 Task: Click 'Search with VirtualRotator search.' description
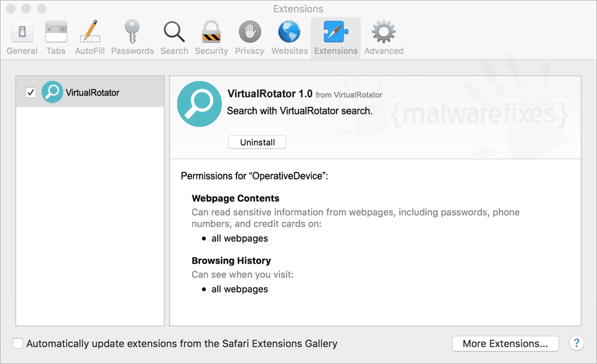[x=300, y=111]
